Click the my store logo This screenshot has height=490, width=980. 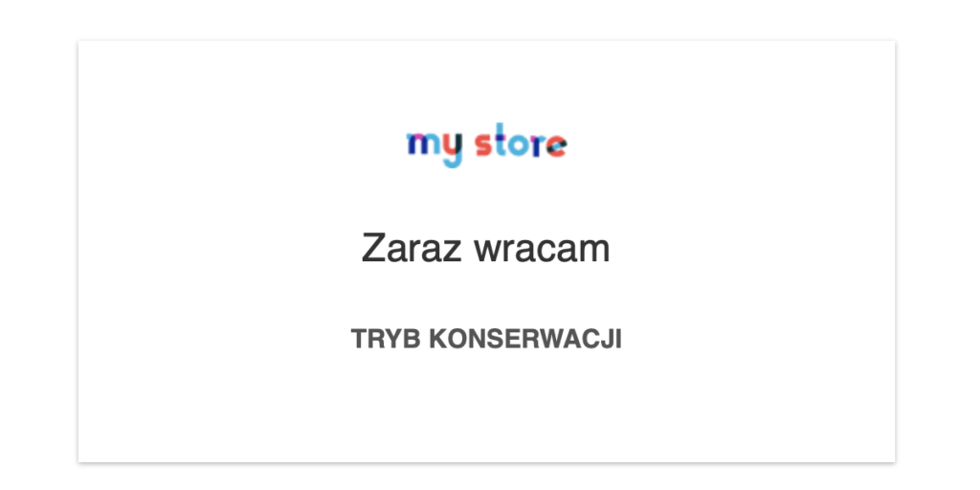point(487,145)
